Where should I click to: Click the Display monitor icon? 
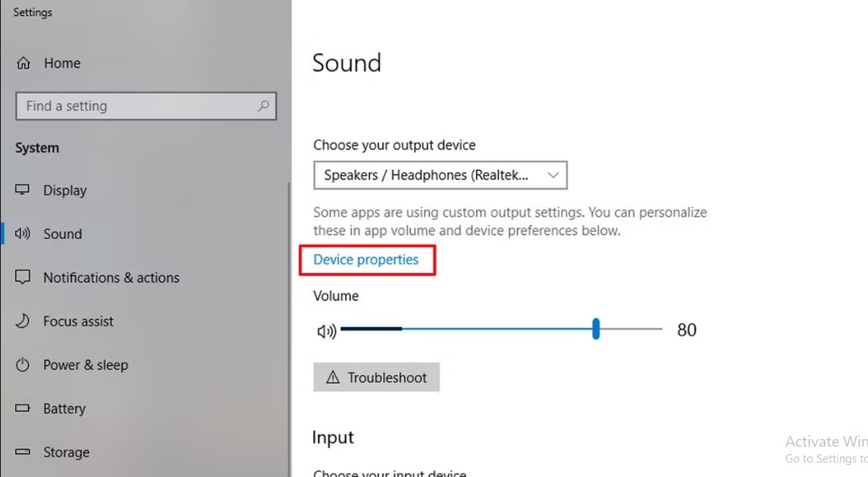click(22, 190)
